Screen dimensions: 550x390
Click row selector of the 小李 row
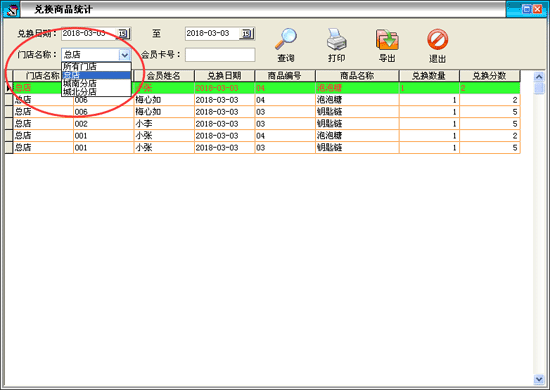tap(9, 124)
